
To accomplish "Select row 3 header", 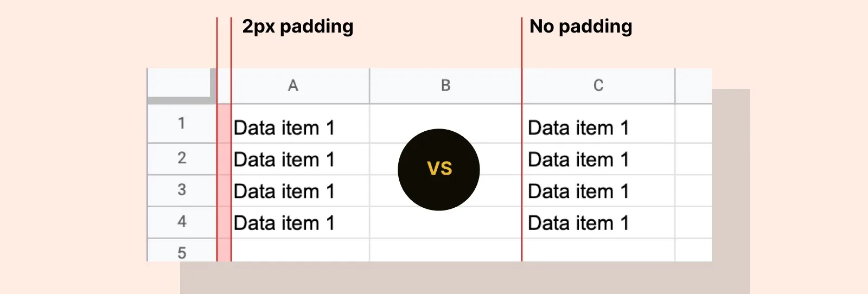I will click(x=182, y=190).
